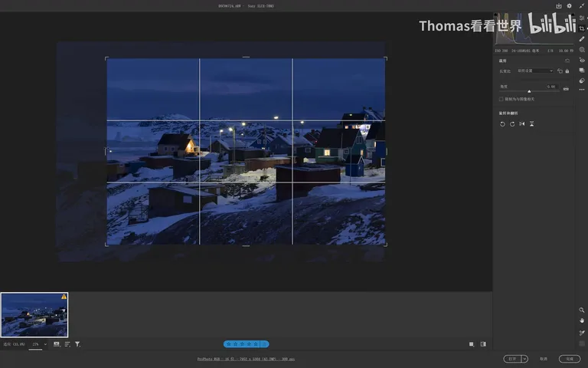Reset the crop panel settings icon

coord(567,61)
